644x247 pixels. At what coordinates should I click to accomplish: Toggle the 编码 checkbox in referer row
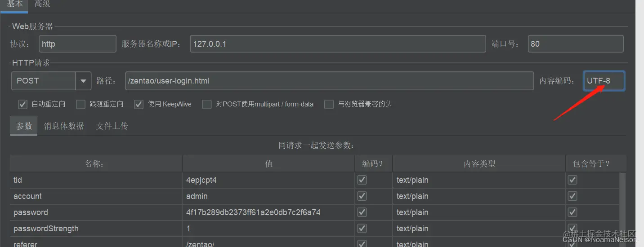pos(362,244)
